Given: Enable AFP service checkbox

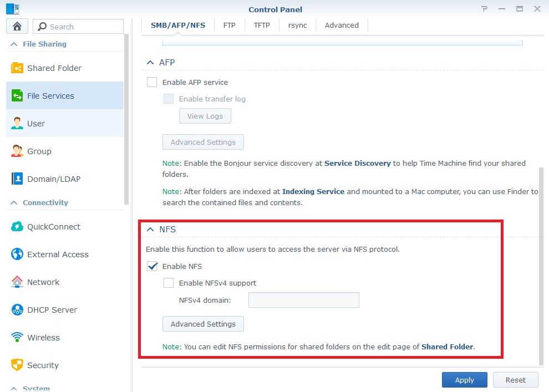Looking at the screenshot, I should [152, 82].
